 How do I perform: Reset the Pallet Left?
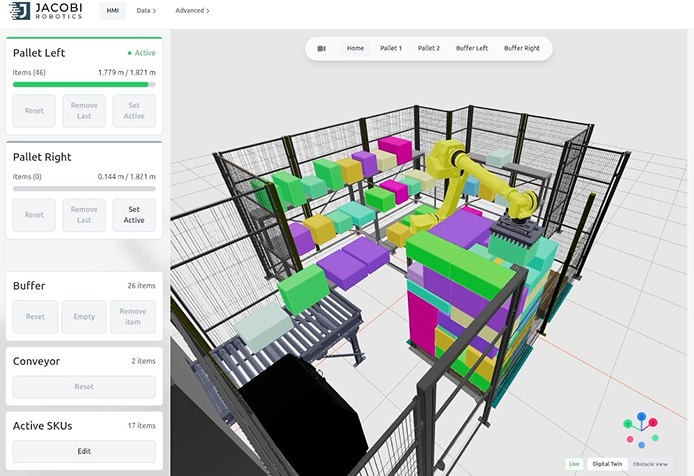[34, 111]
